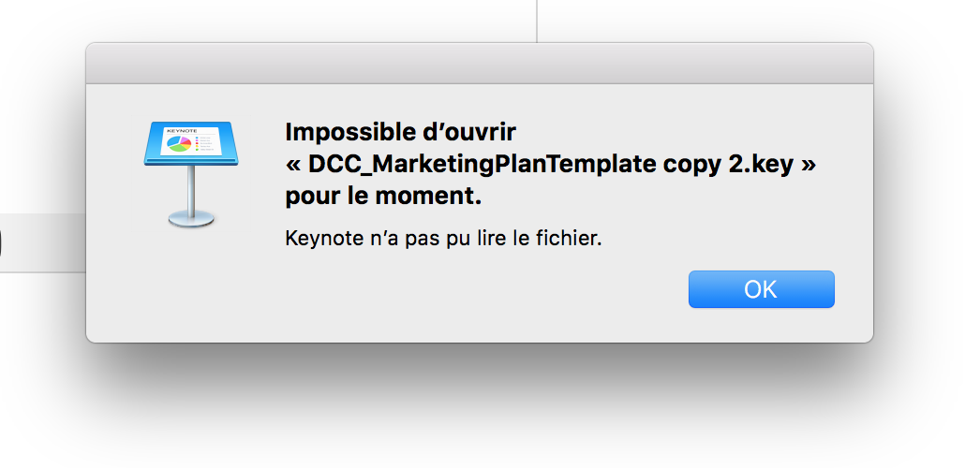Screen dimensions: 980x468
Task: Click the blank area below the dialog
Action: click(x=479, y=421)
